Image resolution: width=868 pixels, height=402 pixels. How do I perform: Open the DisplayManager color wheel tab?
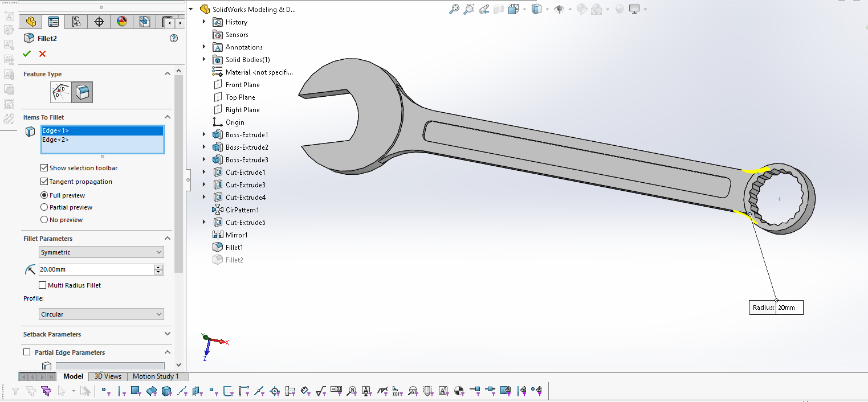(121, 22)
